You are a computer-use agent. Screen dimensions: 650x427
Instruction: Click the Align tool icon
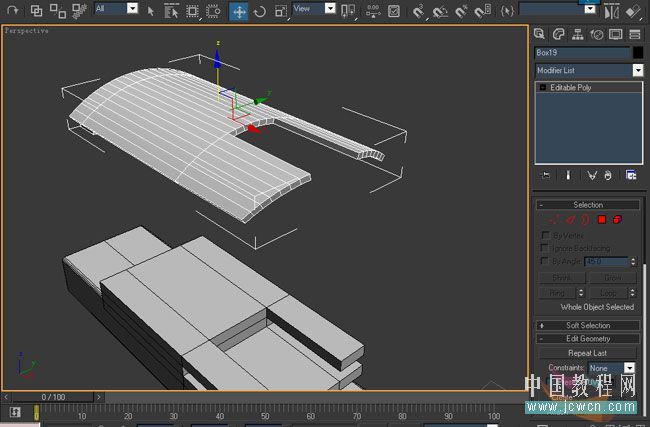(x=633, y=12)
